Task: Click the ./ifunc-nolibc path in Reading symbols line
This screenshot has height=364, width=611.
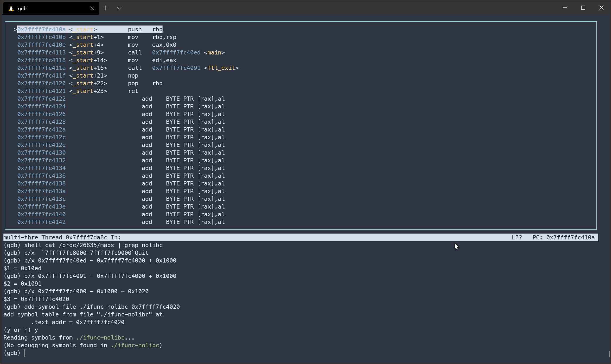Action: 100,338
